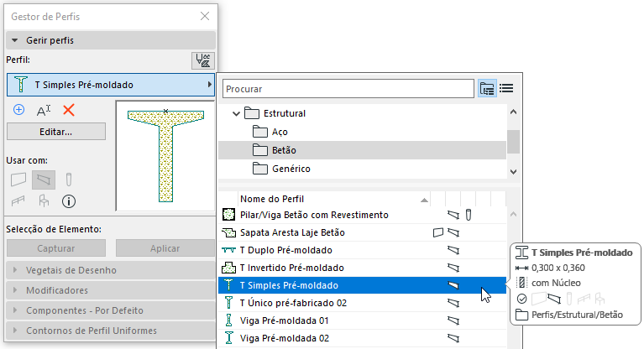Screen dimensions: 644x349
Task: Click the new profile plus icon
Action: (19, 110)
